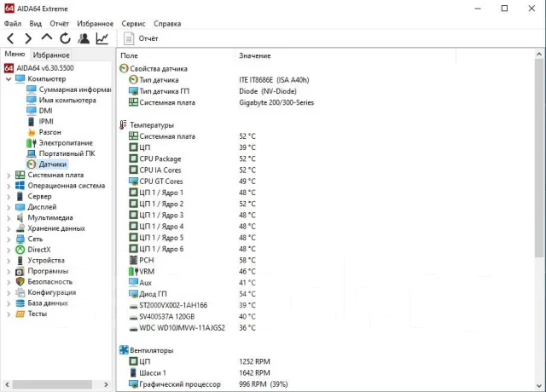Expand the Сервер tree node
This screenshot has height=392, width=546.
point(9,197)
